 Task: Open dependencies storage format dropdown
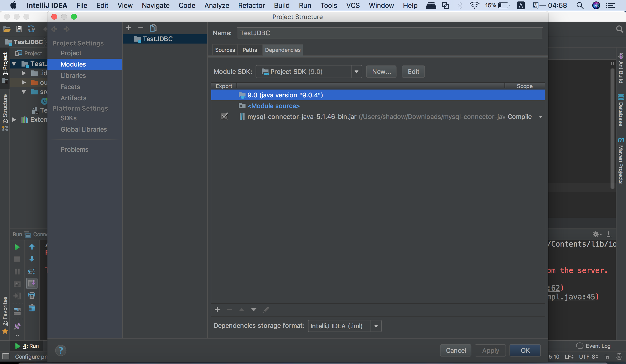(x=376, y=326)
